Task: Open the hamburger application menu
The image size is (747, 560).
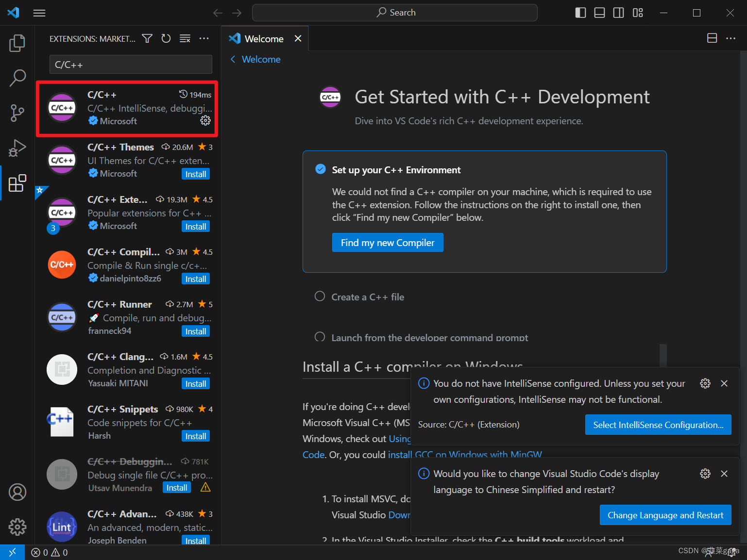Action: coord(39,13)
